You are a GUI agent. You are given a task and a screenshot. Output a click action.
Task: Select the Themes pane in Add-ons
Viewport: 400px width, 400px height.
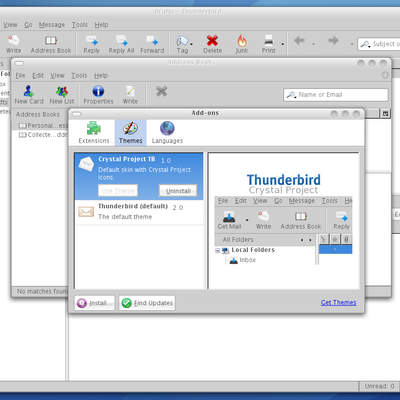coord(130,133)
